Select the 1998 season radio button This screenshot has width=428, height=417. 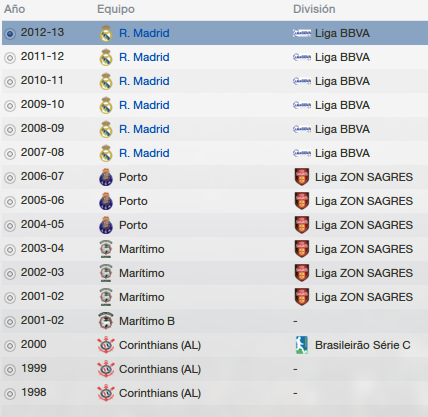10,394
